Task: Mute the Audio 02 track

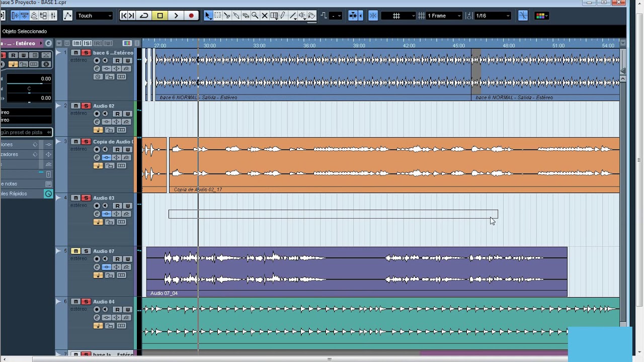Action: click(75, 106)
